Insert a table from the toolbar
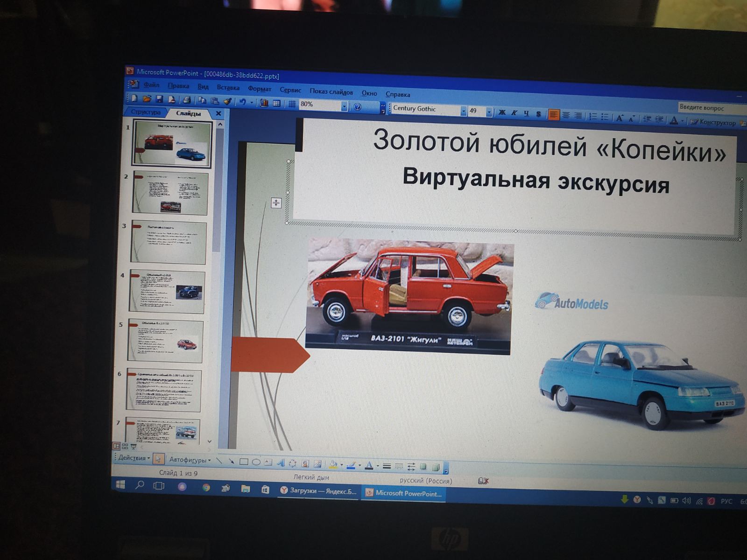The height and width of the screenshot is (560, 747). point(276,103)
